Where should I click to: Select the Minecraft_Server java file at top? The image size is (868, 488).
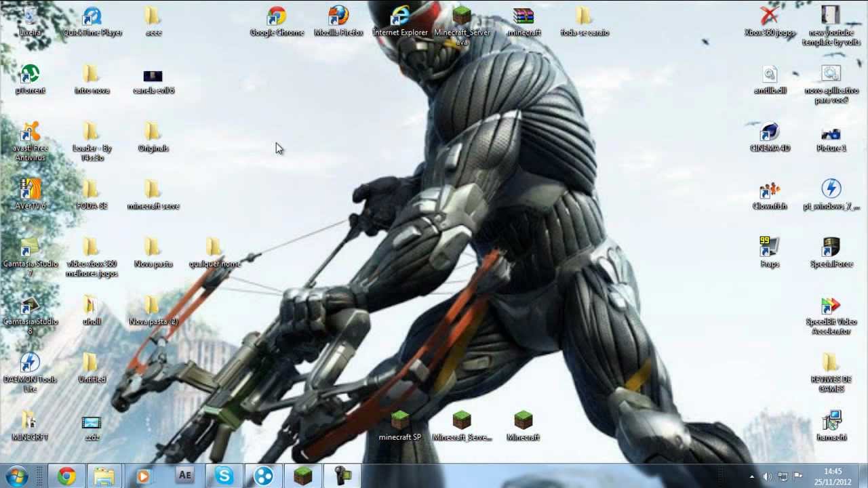(462, 26)
